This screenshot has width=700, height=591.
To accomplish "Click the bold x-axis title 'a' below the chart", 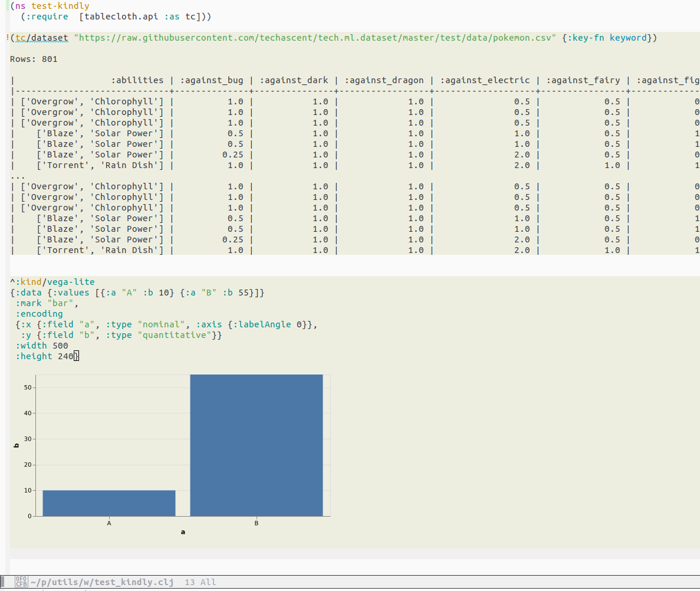I will click(x=183, y=532).
